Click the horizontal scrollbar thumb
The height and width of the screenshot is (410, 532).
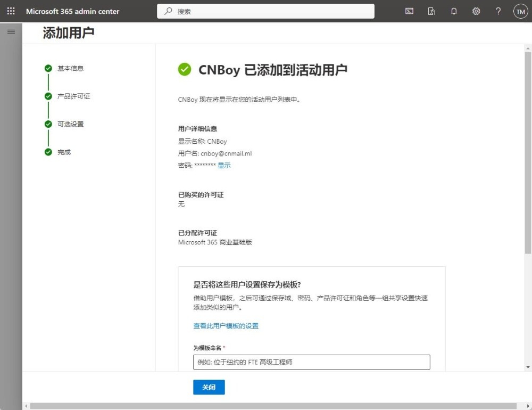[x=273, y=406]
